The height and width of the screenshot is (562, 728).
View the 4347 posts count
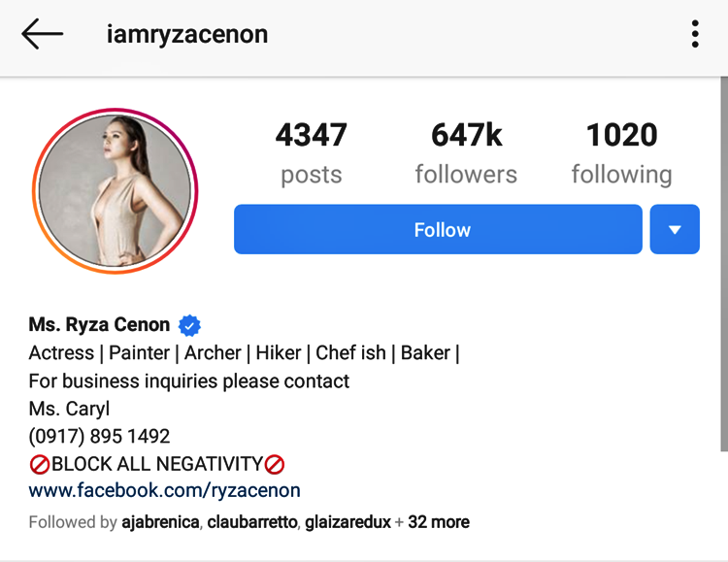311,153
